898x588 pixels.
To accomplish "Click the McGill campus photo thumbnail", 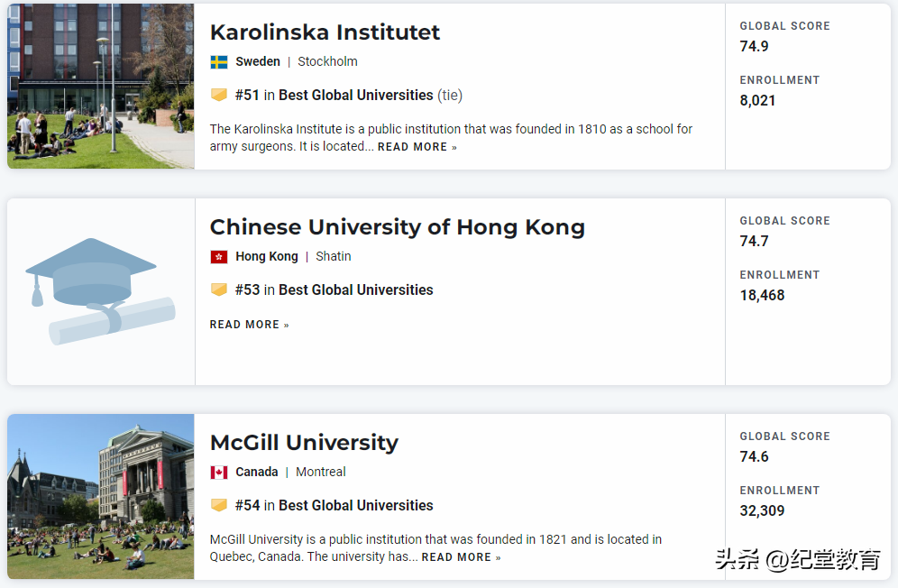I will tap(100, 496).
